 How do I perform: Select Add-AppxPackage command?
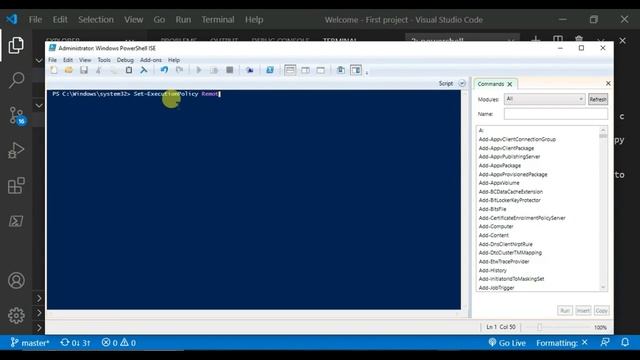500,166
